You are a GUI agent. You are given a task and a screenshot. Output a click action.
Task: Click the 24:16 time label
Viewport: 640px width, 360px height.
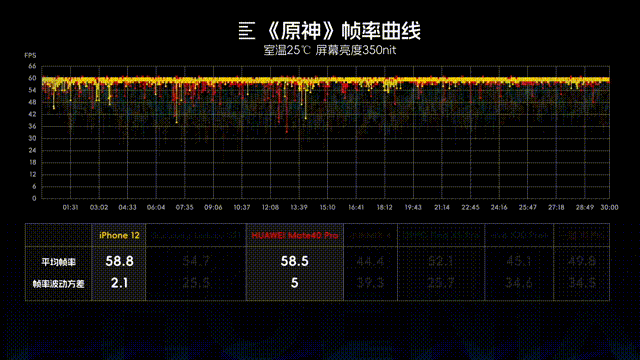click(x=499, y=207)
